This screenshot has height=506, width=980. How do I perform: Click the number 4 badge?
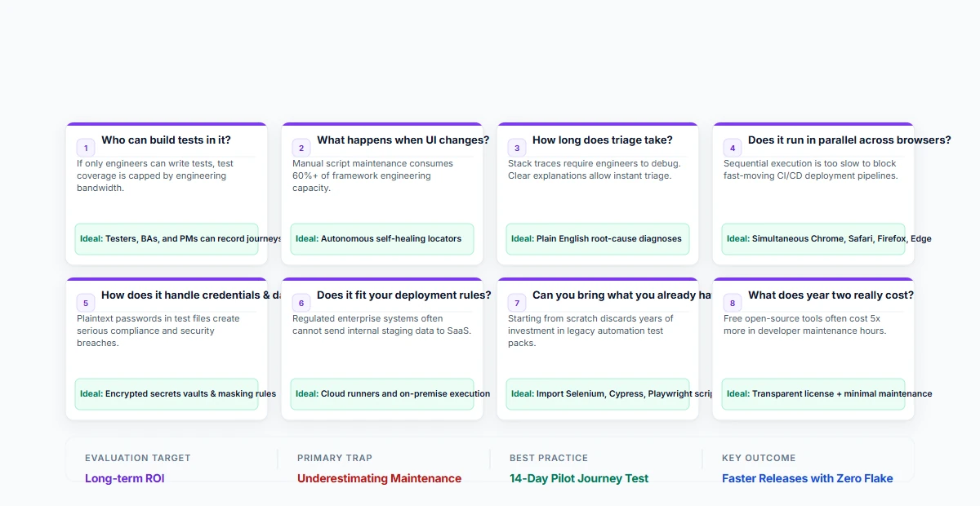(x=733, y=148)
